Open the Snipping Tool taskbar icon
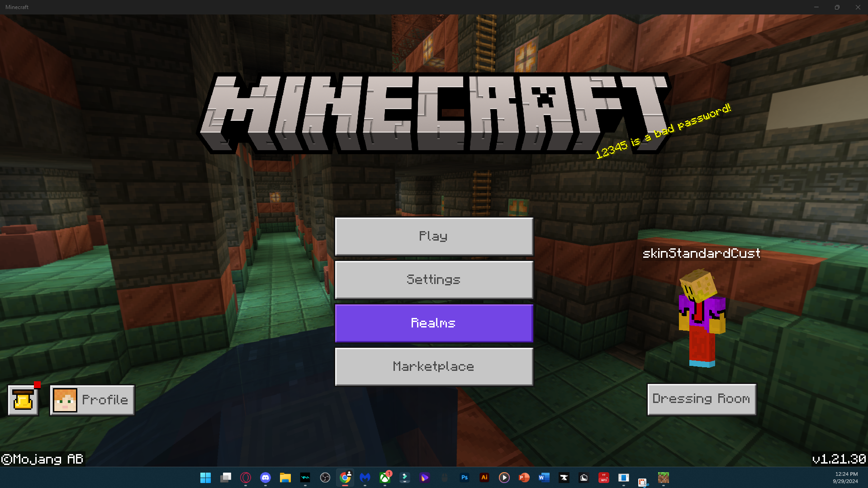The height and width of the screenshot is (488, 868). [x=643, y=482]
